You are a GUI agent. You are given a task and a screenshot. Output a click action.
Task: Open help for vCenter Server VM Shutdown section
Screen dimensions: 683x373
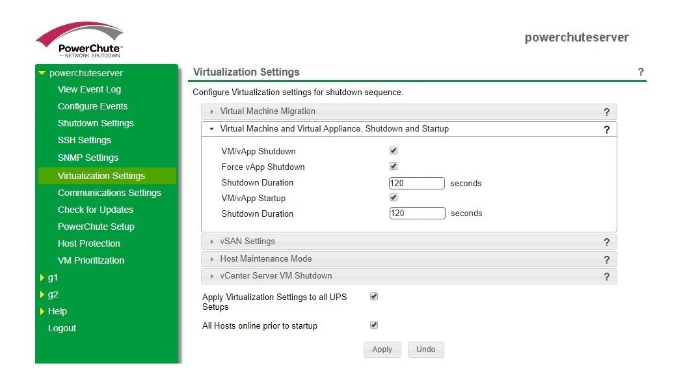point(606,277)
